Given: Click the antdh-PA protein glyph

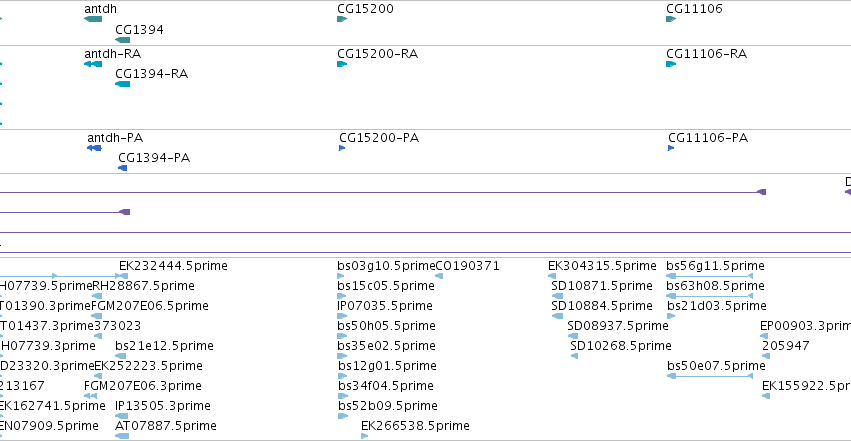Looking at the screenshot, I should (x=94, y=148).
